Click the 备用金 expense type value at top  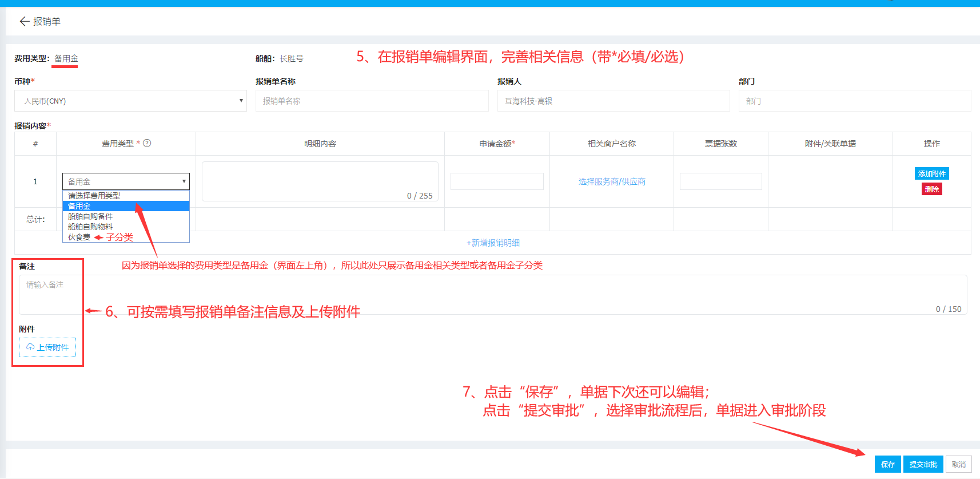[66, 58]
